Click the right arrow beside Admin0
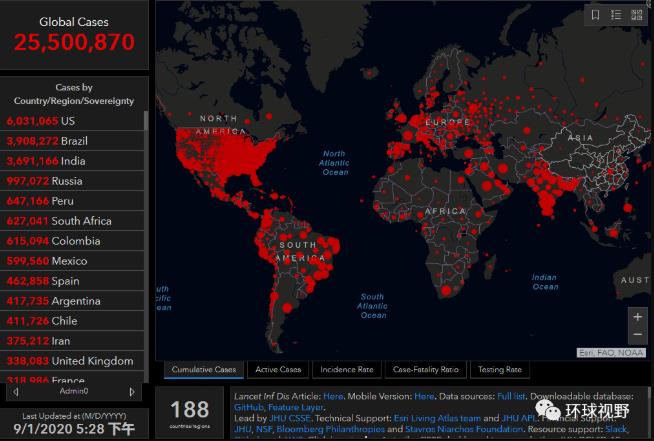This screenshot has height=441, width=654. pos(131,391)
